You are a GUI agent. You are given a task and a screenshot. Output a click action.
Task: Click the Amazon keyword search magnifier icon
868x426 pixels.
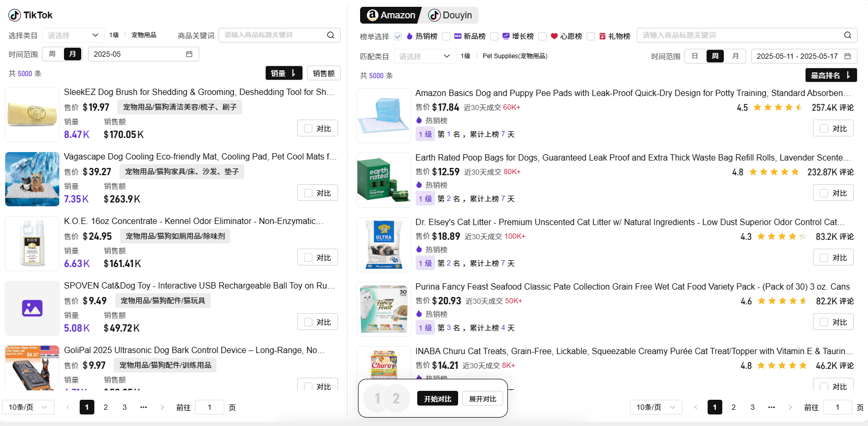coord(848,35)
